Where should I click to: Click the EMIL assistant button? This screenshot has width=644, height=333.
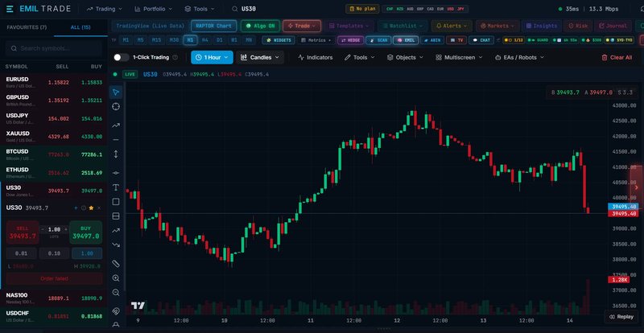[x=406, y=40]
